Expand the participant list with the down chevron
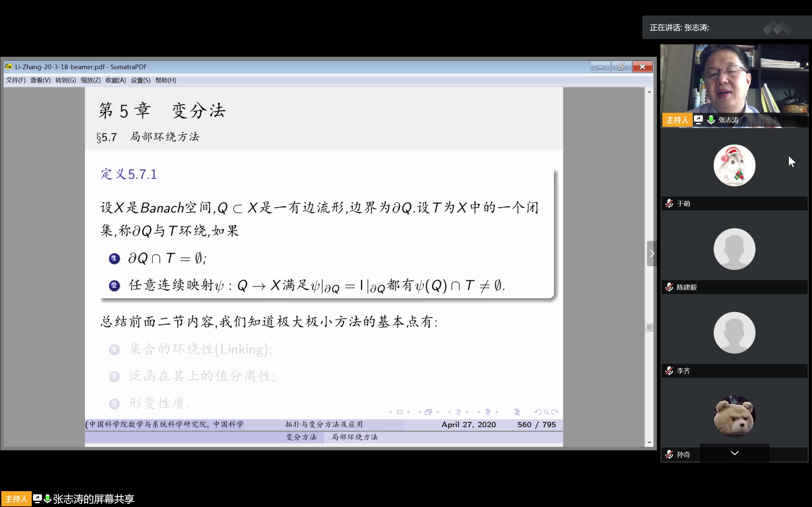Image resolution: width=812 pixels, height=507 pixels. [735, 453]
